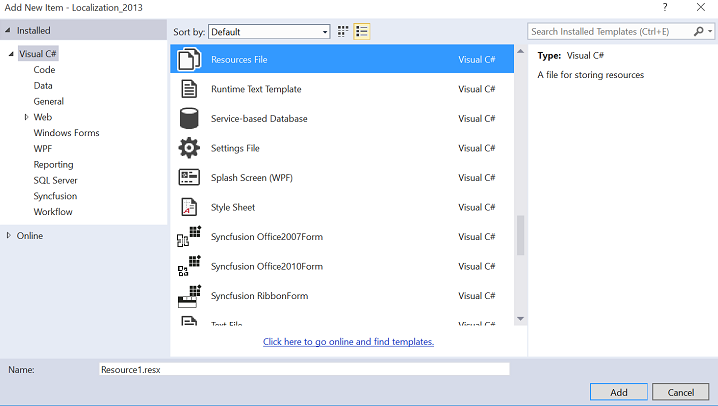Click the search magnifier icon

[698, 31]
